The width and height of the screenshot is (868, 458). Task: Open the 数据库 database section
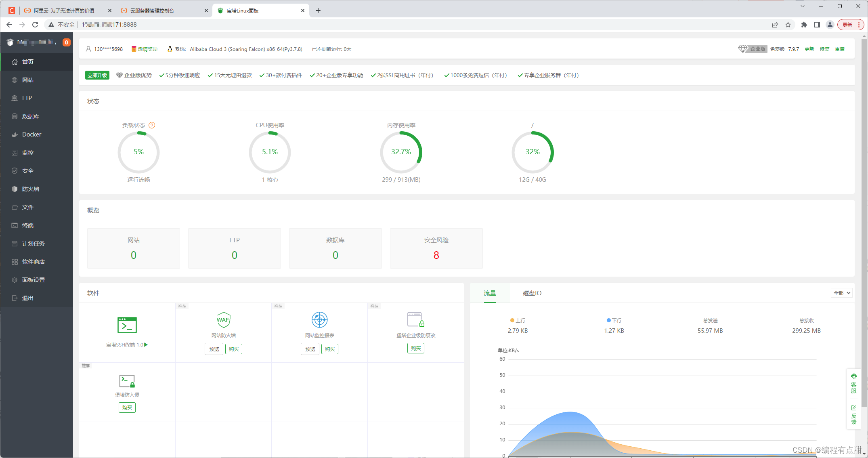37,116
